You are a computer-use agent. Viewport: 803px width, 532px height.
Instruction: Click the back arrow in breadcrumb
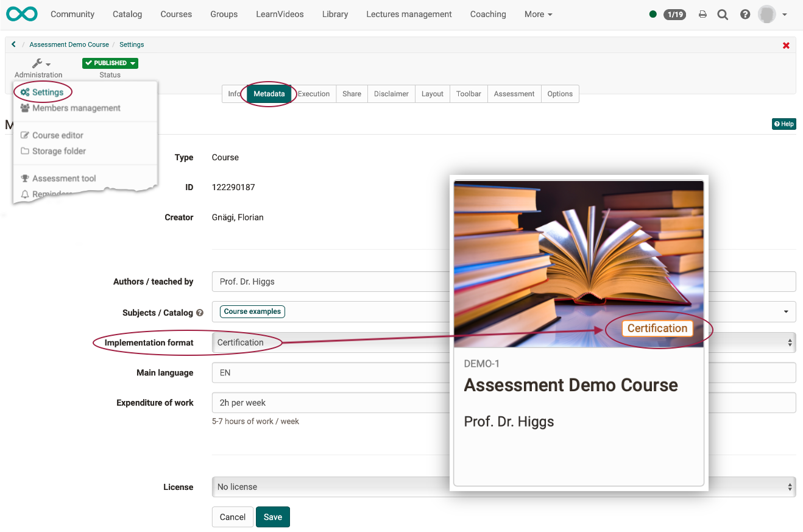[x=13, y=44]
